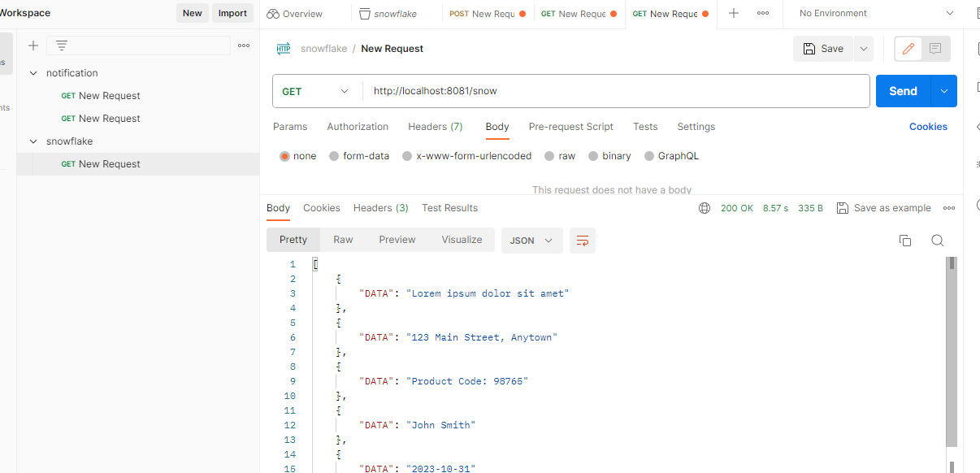Select the form-data radio button

tap(334, 156)
